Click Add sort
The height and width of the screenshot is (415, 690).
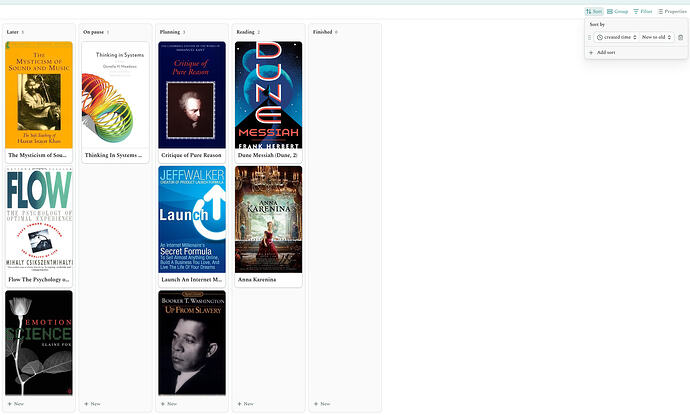[x=602, y=52]
